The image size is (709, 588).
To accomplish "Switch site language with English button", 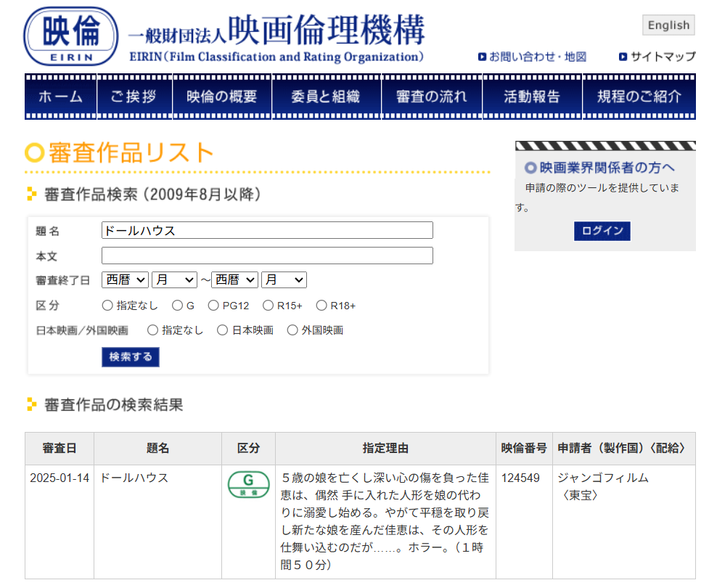I will coord(668,25).
